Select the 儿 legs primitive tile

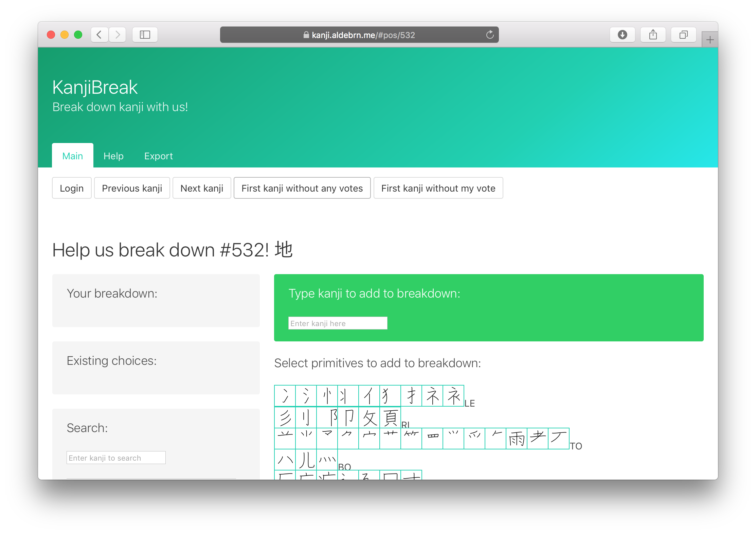pos(306,460)
